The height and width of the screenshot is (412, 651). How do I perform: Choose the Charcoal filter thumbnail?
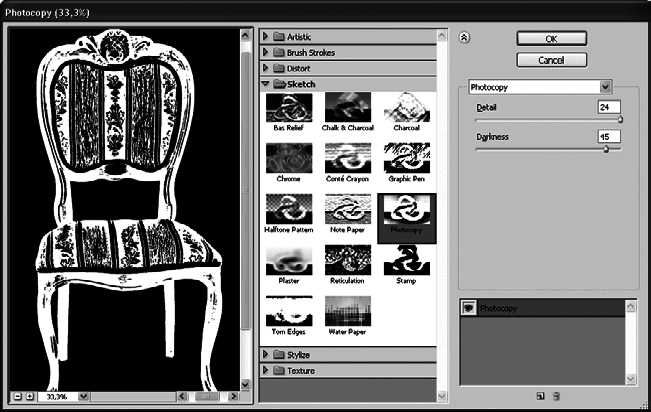tap(407, 108)
